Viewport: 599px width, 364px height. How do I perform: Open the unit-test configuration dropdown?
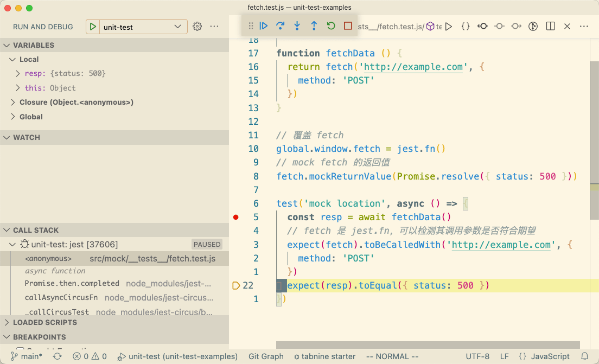pos(143,27)
